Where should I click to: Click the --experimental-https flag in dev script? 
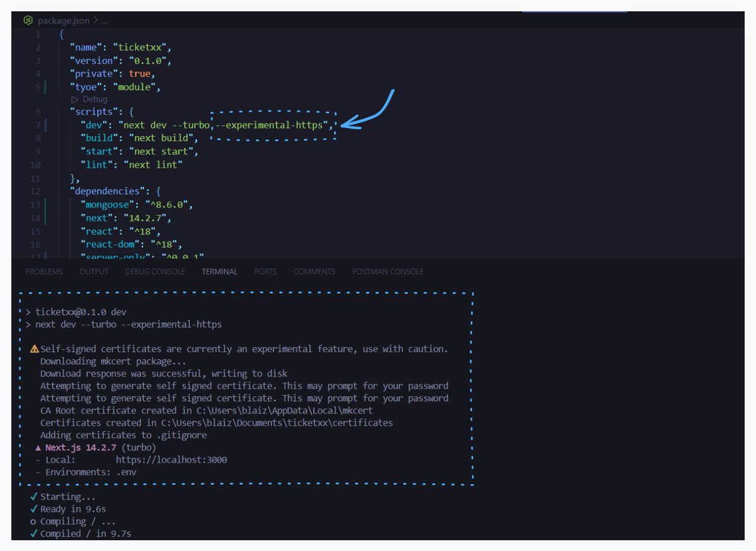point(270,125)
